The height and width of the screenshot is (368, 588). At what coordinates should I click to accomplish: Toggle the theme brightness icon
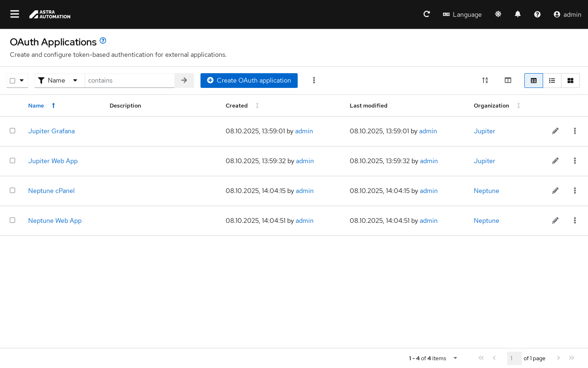498,14
